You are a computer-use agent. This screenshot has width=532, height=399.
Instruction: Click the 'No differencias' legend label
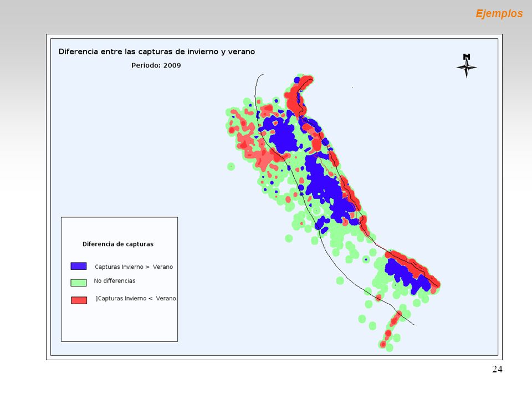115,280
